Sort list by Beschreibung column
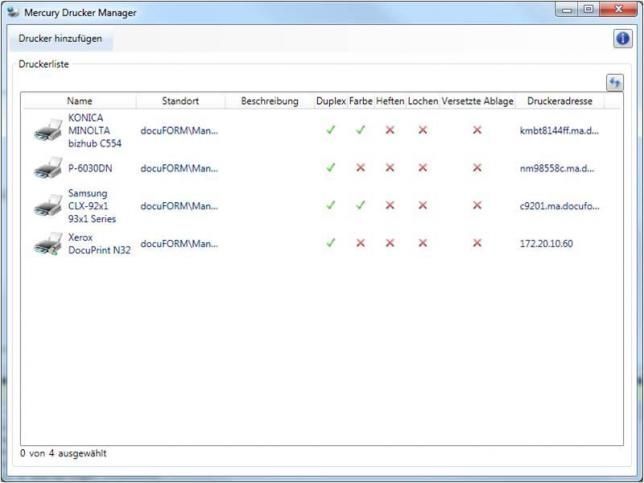 (269, 101)
